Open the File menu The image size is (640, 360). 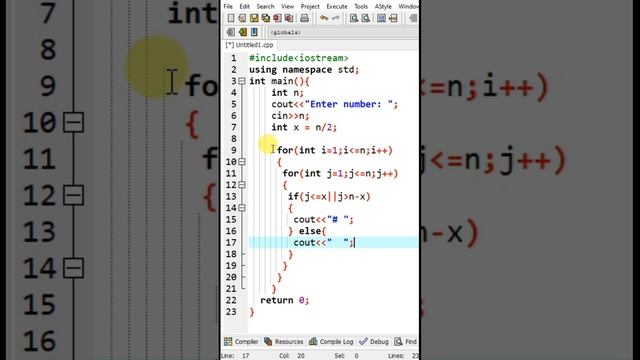(228, 6)
